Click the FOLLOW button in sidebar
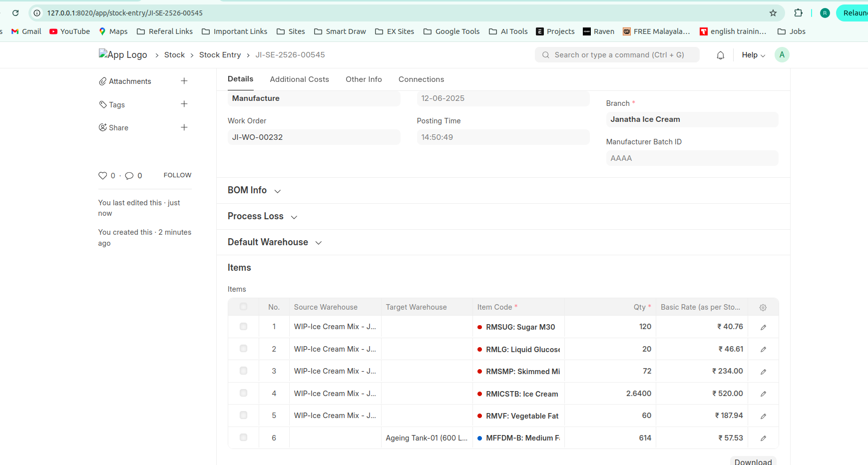Screen dimensions: 868x465 pos(177,175)
